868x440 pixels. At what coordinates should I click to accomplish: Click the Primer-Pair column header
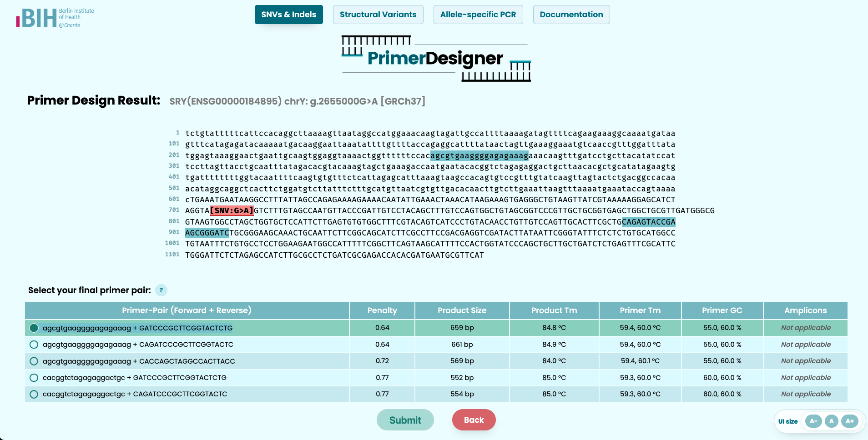click(187, 310)
